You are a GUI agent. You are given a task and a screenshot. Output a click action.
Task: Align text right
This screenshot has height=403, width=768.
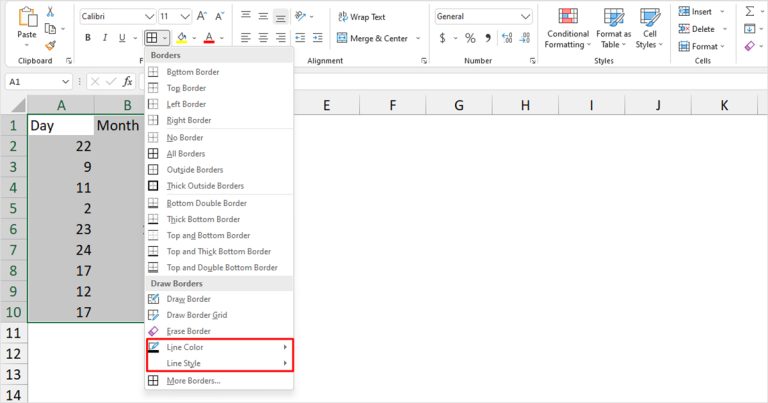point(281,38)
